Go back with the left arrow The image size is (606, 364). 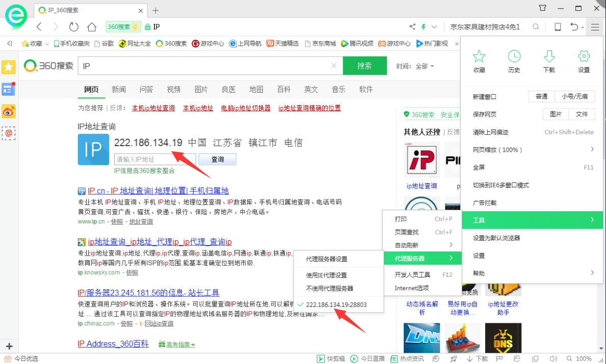coord(39,26)
